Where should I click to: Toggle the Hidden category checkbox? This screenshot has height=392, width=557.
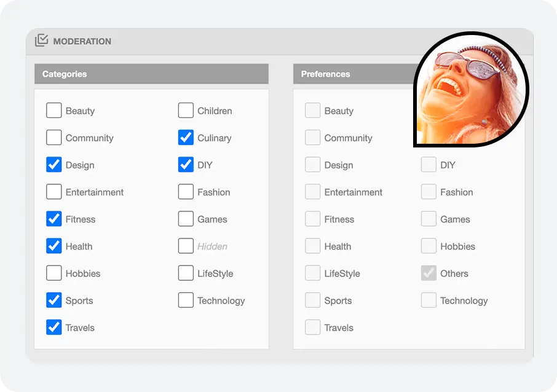[x=186, y=246]
